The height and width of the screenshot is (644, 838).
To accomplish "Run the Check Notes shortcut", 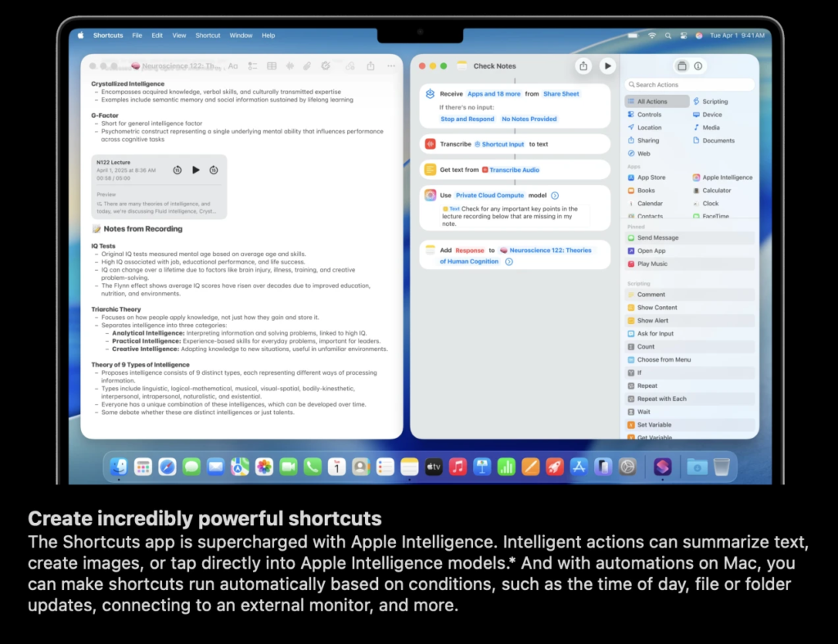I will pyautogui.click(x=607, y=65).
